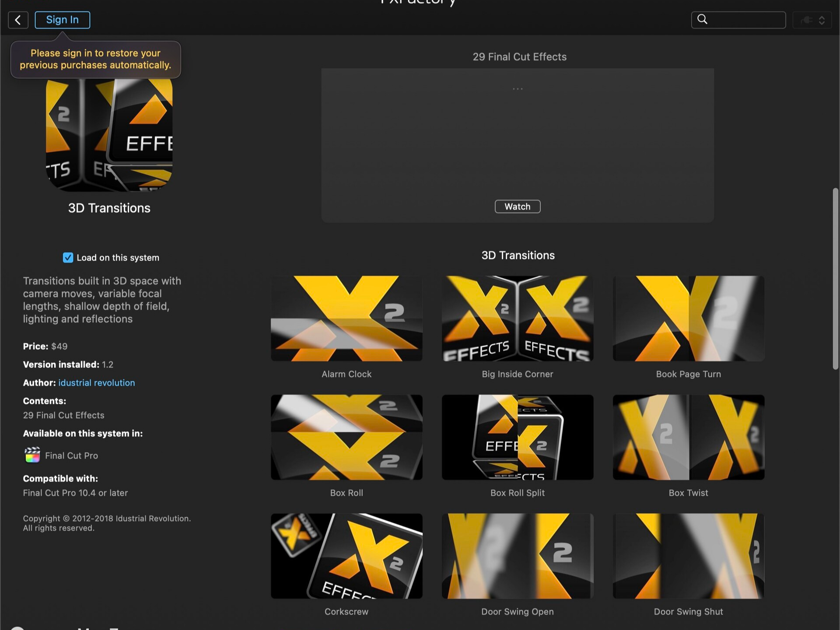Click the Sign In button
The image size is (840, 630).
[62, 20]
